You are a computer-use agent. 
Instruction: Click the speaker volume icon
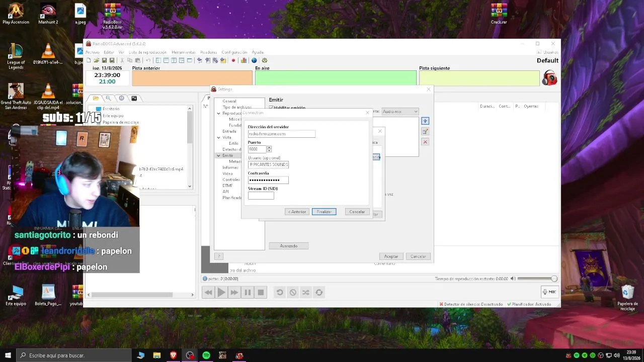[513, 279]
